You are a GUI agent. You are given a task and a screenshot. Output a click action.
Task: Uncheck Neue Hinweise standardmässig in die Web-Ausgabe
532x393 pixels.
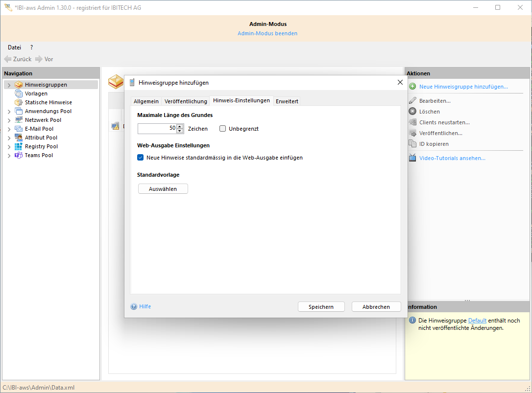click(x=141, y=158)
